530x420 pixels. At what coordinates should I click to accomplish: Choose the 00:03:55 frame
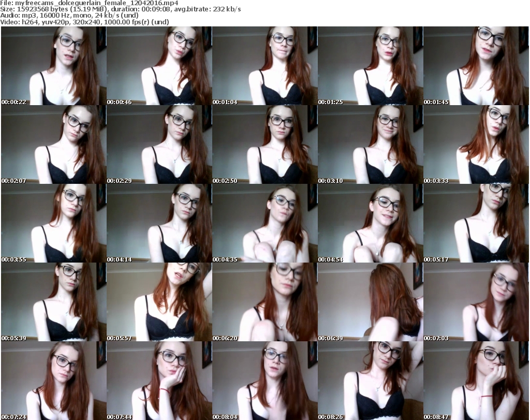point(54,224)
